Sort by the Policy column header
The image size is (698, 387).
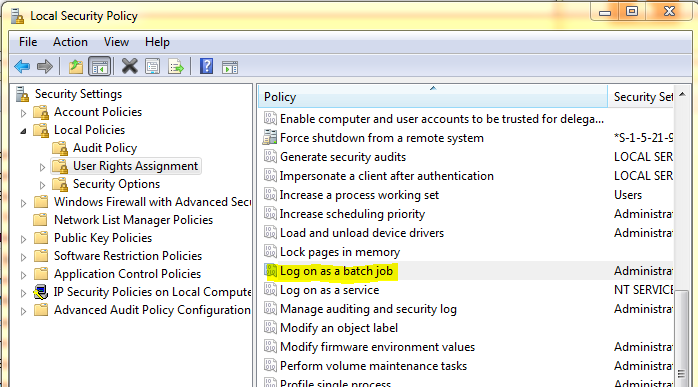(x=433, y=97)
